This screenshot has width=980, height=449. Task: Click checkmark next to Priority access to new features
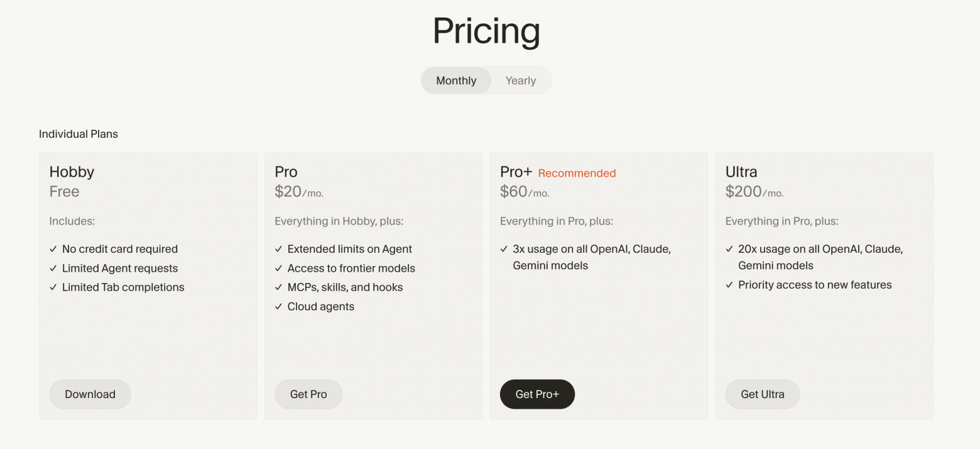[729, 285]
